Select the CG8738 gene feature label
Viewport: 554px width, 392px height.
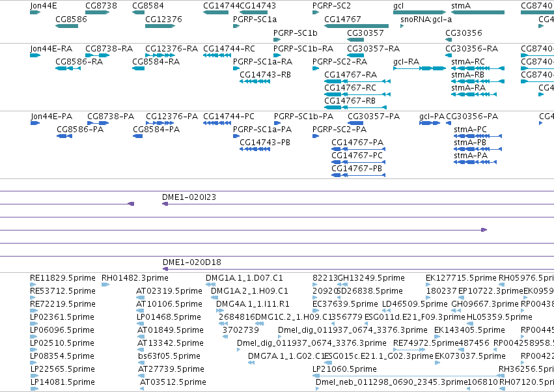point(101,6)
